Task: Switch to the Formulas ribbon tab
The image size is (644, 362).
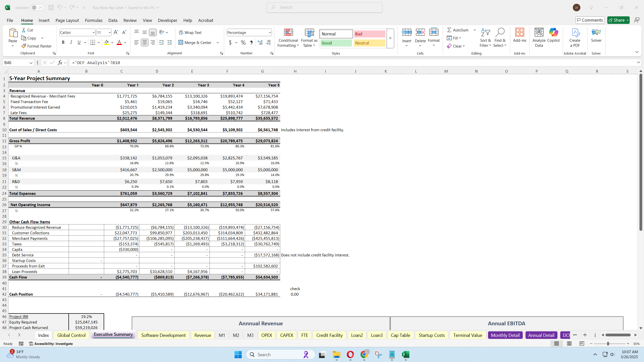Action: point(93,20)
